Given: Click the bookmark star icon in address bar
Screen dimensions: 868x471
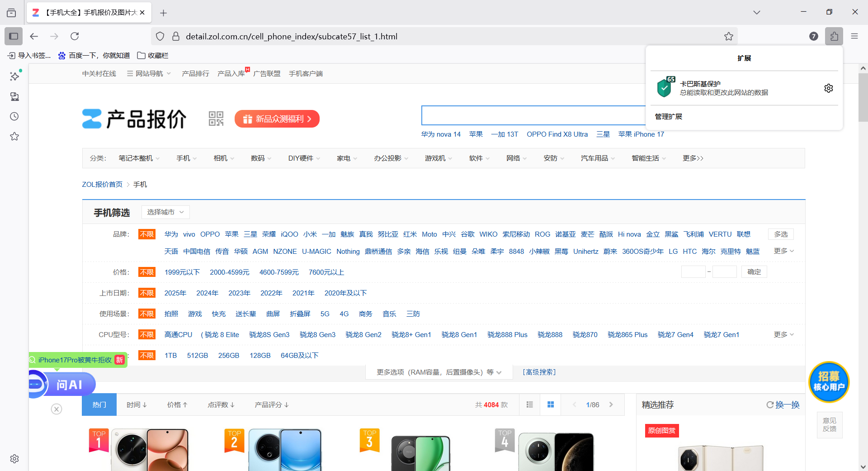Looking at the screenshot, I should pyautogui.click(x=728, y=36).
